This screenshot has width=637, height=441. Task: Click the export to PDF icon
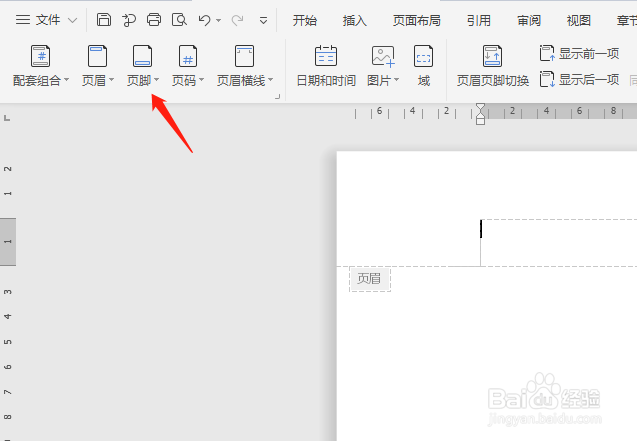click(x=129, y=19)
